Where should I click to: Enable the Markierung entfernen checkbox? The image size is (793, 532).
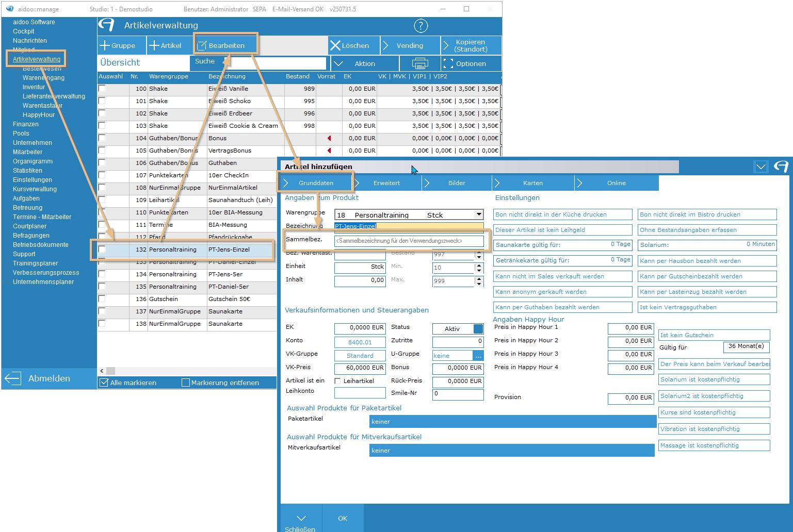point(186,383)
